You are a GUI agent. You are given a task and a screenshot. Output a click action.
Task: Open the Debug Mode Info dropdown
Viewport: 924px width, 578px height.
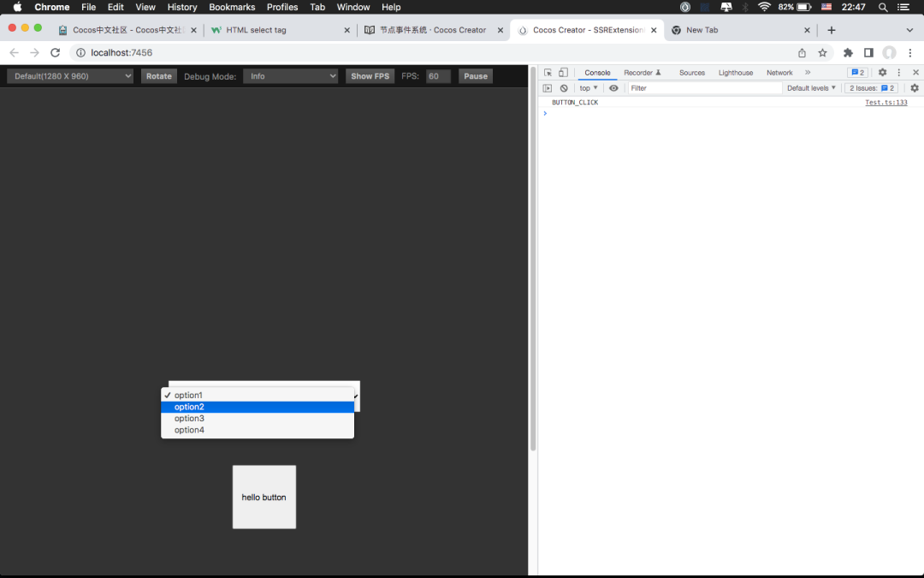291,76
